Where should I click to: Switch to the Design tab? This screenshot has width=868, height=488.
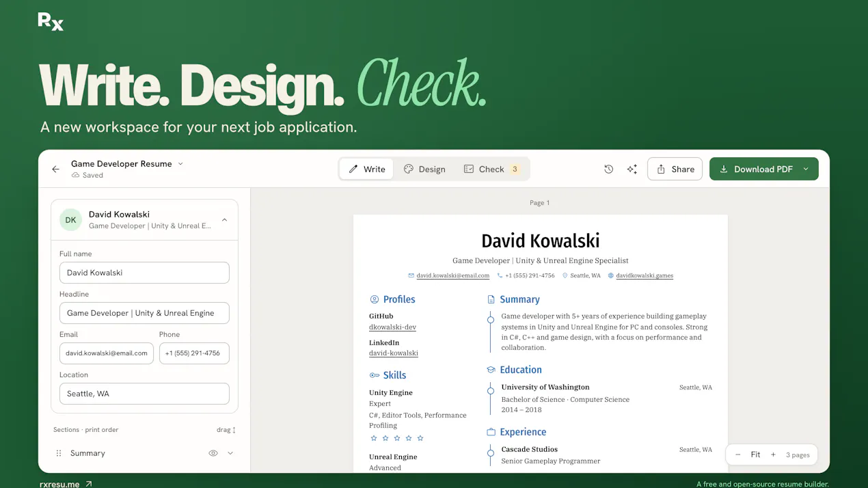click(x=424, y=170)
